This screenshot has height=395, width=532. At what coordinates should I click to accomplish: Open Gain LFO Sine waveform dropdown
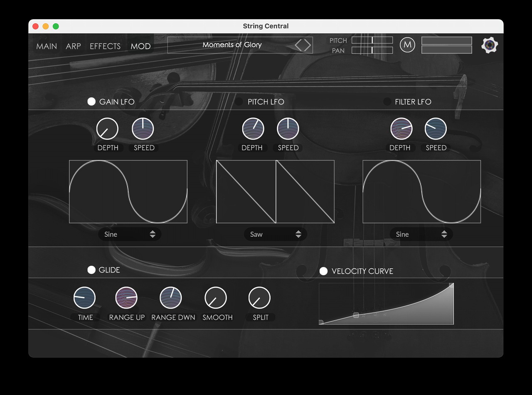(x=129, y=234)
